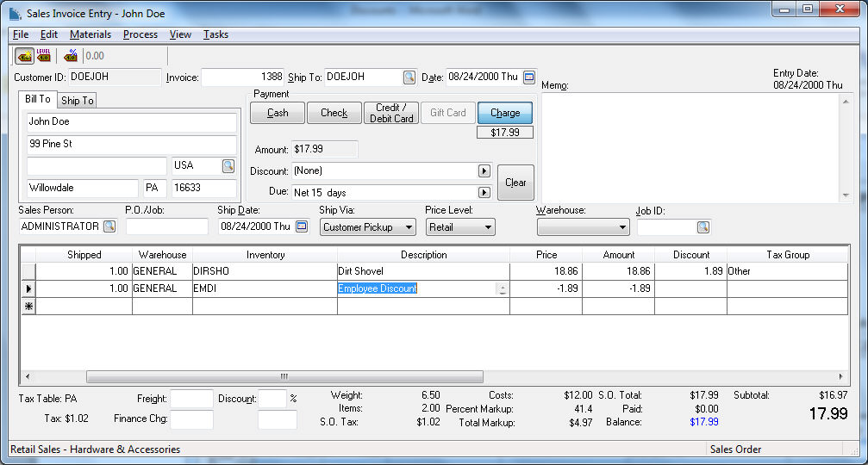Click the Memo scrollbar up arrow
This screenshot has height=465, width=868.
tap(846, 102)
